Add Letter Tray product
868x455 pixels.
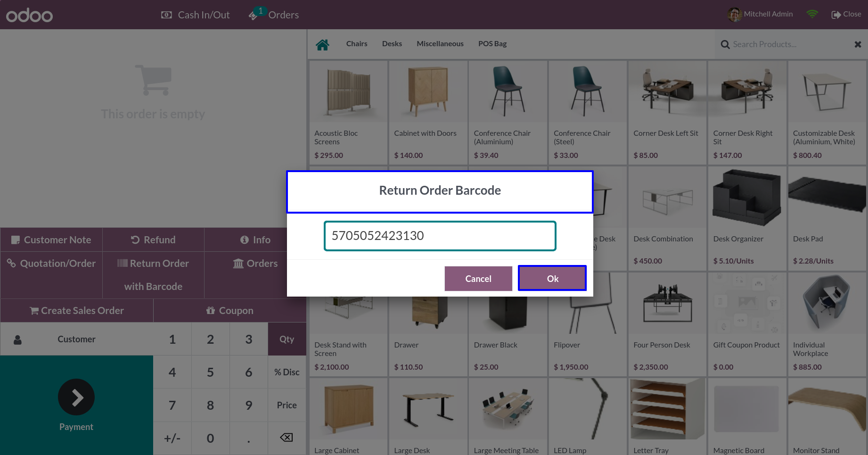667,416
